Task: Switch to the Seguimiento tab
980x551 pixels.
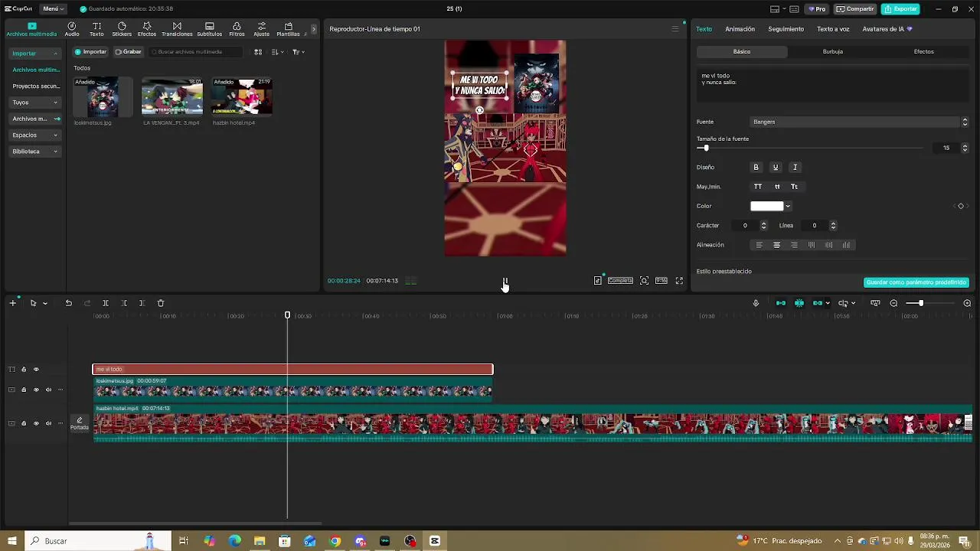Action: coord(786,29)
